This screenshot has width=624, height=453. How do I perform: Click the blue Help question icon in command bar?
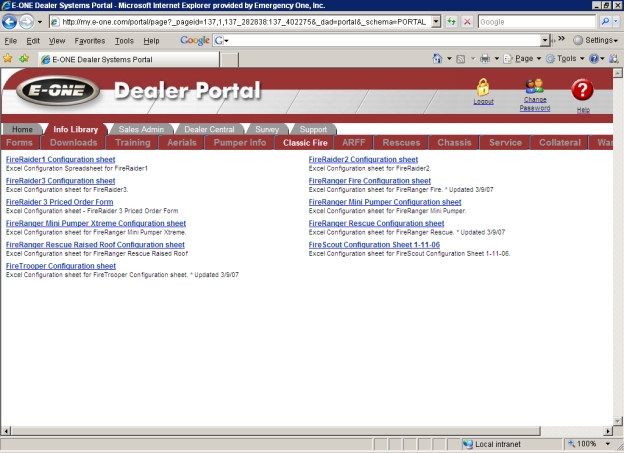594,59
